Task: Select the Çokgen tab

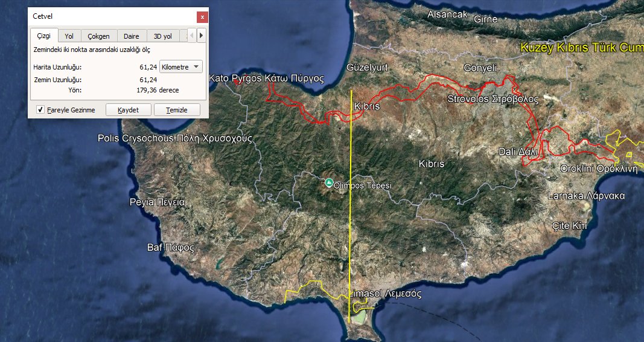Action: tap(98, 36)
